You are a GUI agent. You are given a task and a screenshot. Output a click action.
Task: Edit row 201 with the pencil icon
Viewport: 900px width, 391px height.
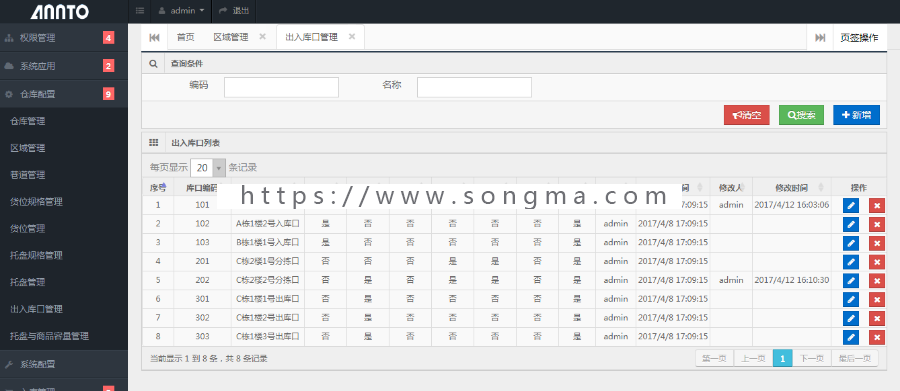point(851,262)
